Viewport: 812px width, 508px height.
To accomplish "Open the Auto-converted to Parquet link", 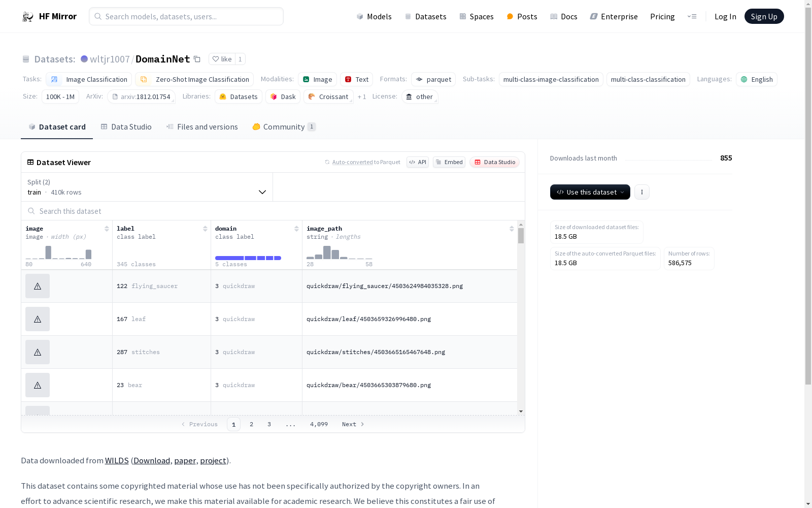I will 362,162.
